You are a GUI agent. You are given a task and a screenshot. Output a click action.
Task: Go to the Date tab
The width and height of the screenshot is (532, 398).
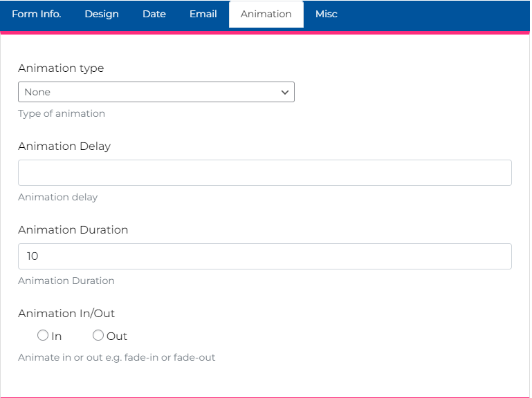(154, 14)
